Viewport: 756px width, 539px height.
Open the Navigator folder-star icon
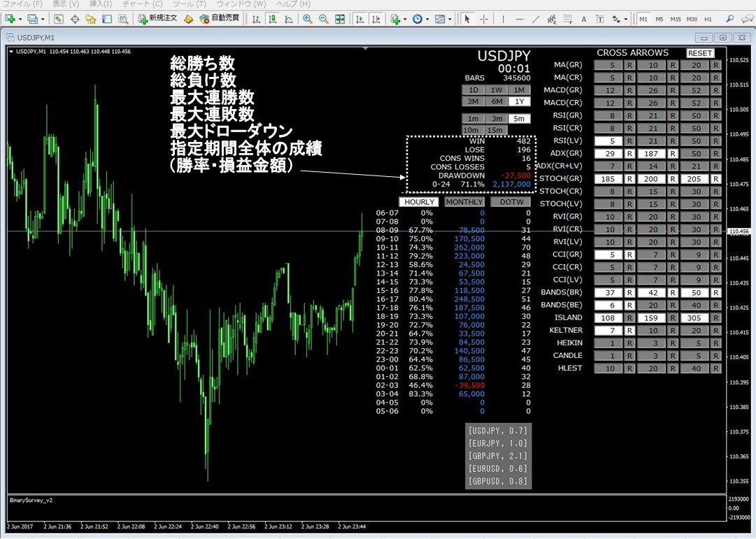91,19
